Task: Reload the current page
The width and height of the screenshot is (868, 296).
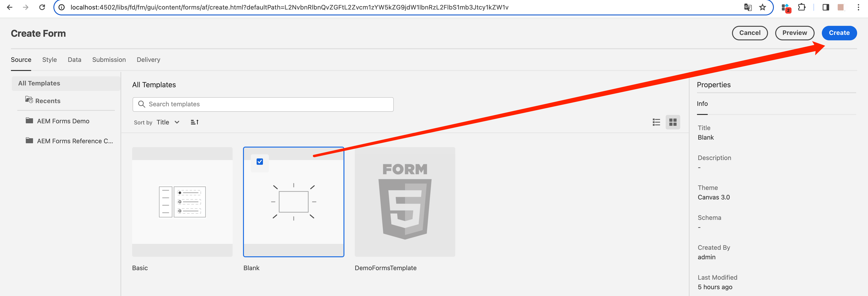Action: pyautogui.click(x=42, y=7)
